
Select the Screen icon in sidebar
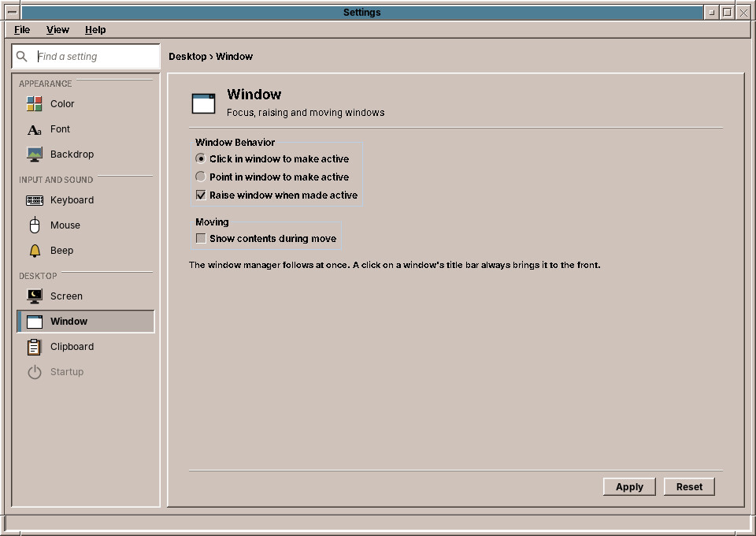[34, 296]
